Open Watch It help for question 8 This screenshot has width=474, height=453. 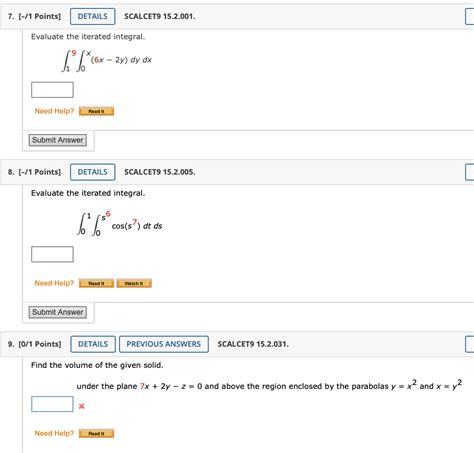[x=134, y=283]
